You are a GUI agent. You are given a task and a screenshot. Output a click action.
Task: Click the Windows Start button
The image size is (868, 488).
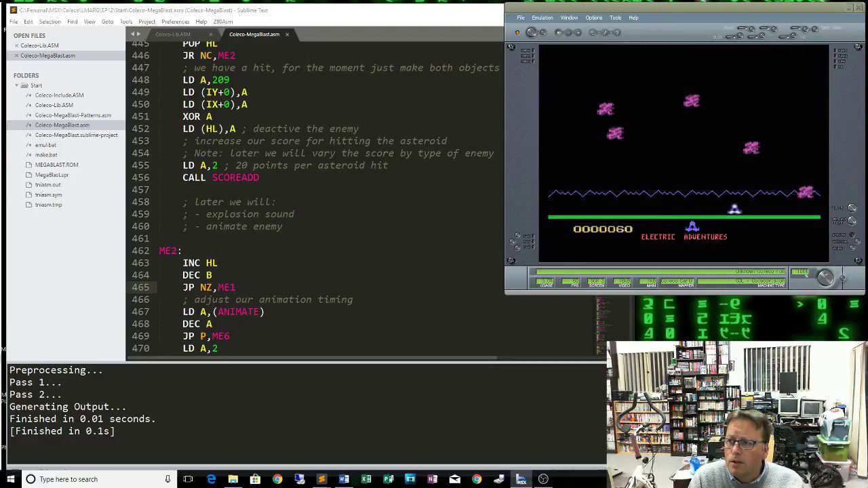pos(11,479)
